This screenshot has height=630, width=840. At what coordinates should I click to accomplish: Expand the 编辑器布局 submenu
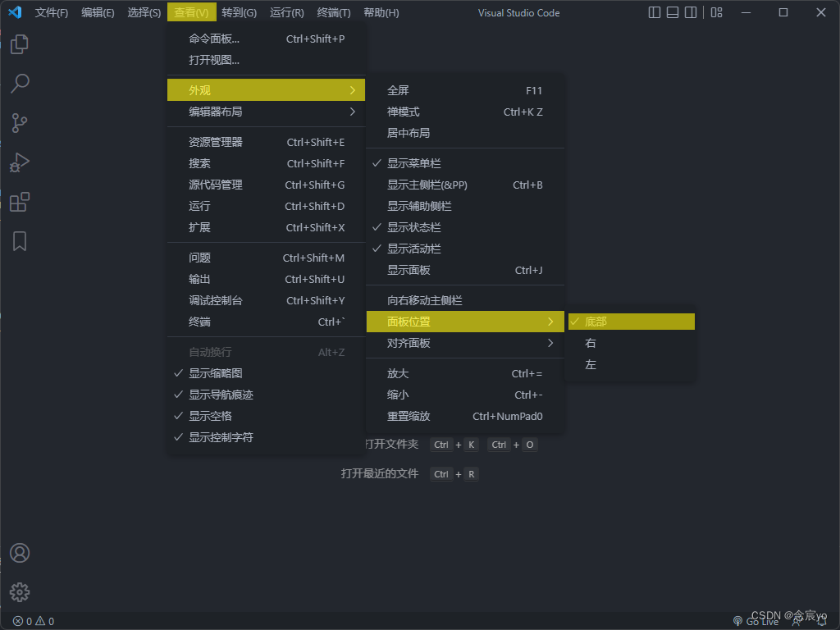[x=267, y=112]
